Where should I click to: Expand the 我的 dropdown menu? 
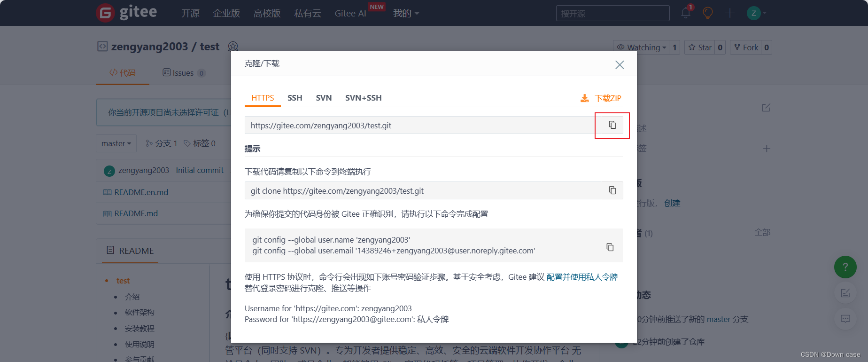406,13
